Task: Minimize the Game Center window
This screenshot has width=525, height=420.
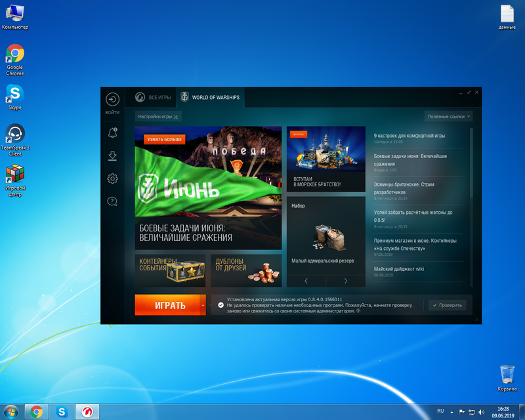Action: click(x=461, y=93)
